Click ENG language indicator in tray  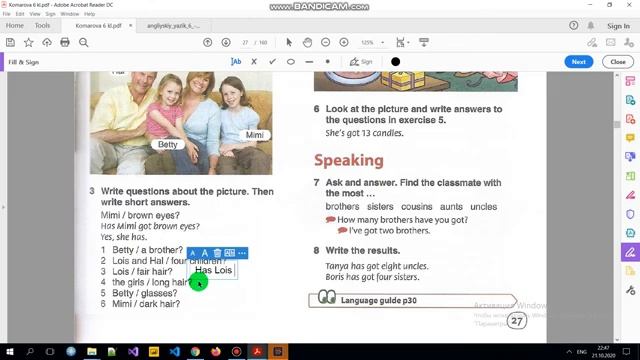coord(581,351)
